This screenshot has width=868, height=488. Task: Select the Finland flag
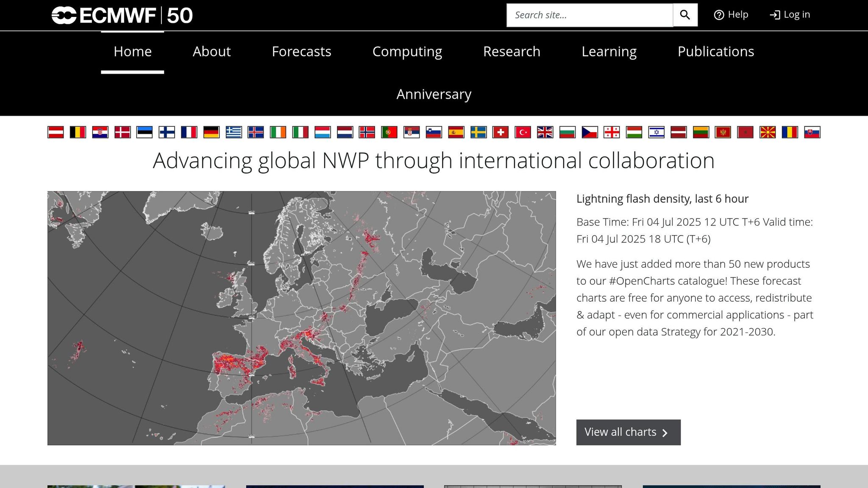point(167,132)
